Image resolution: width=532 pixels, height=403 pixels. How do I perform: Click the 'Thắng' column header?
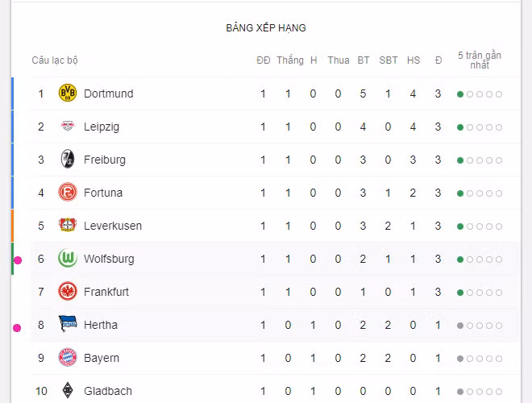point(290,60)
